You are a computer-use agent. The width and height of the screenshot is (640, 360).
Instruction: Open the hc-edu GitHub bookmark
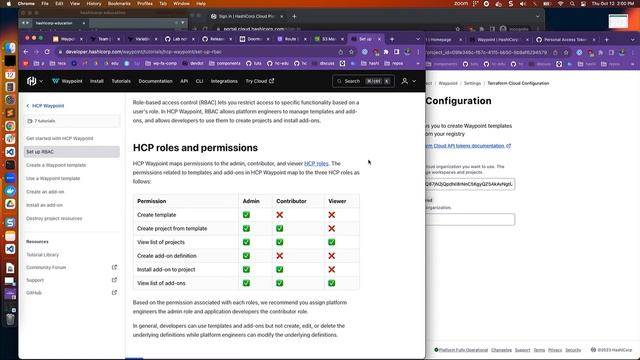point(277,63)
